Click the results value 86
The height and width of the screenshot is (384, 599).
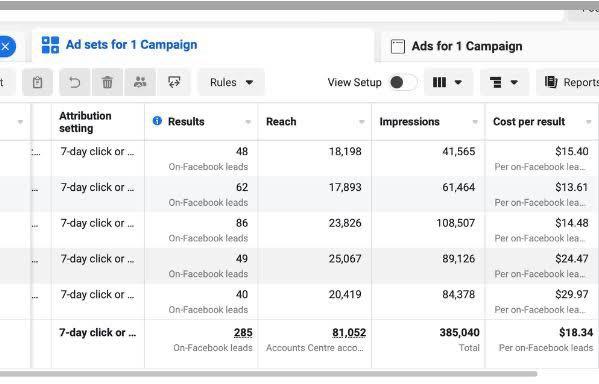tap(242, 223)
